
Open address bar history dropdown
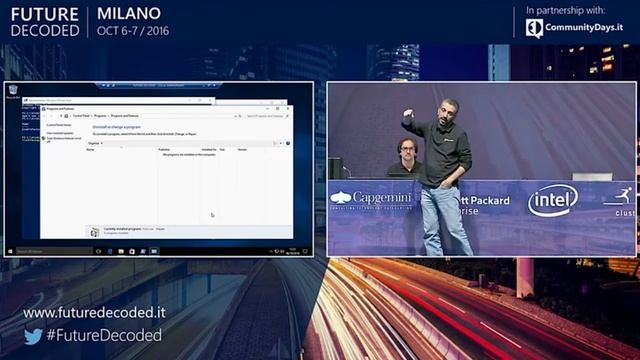tap(235, 116)
